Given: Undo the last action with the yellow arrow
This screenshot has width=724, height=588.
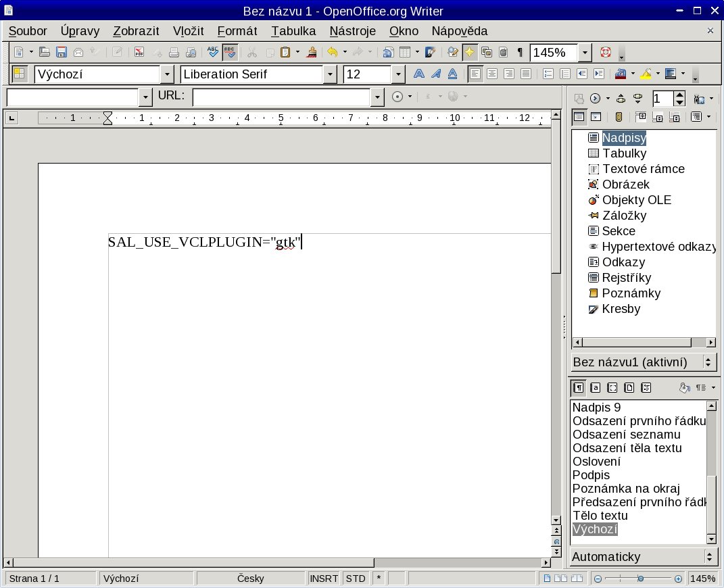Looking at the screenshot, I should (x=332, y=52).
